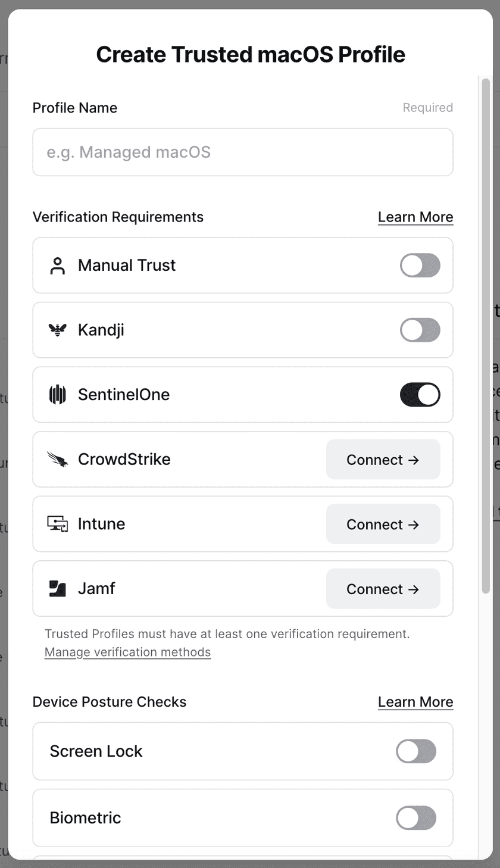Image resolution: width=500 pixels, height=868 pixels.
Task: Connect the CrowdStrike integration
Action: pos(383,460)
